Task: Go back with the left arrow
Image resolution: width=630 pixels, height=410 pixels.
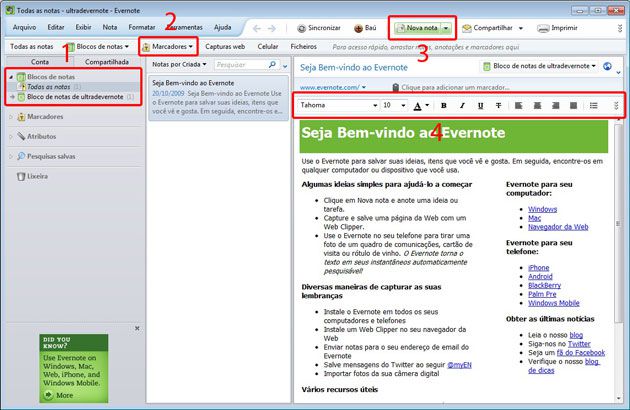Action: pos(257,28)
